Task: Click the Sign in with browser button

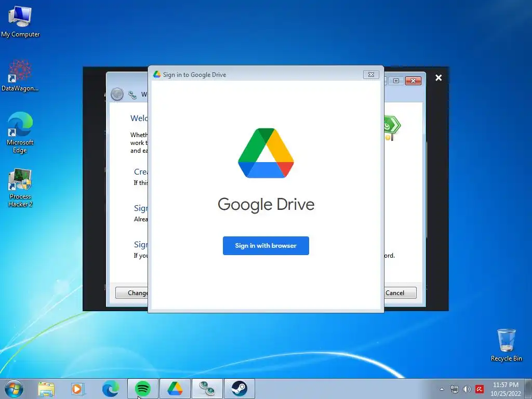Action: 265,246
